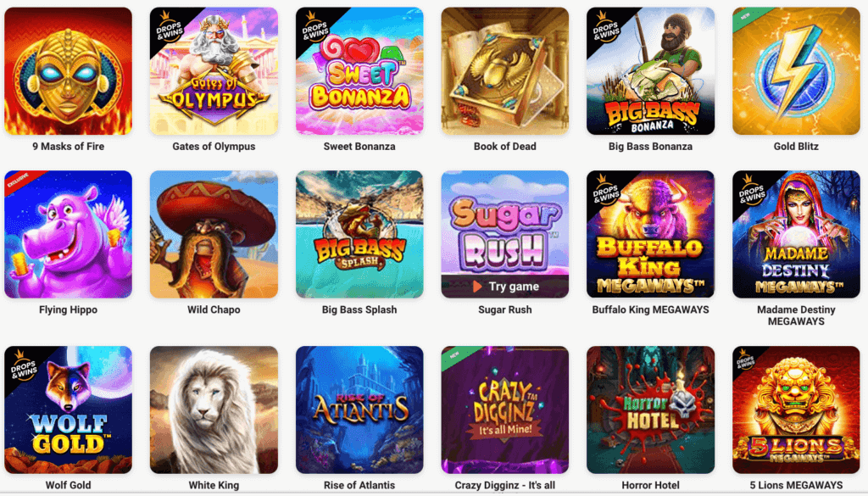Select the Flying Hippo exclusive game
The height and width of the screenshot is (496, 868).
coord(68,234)
